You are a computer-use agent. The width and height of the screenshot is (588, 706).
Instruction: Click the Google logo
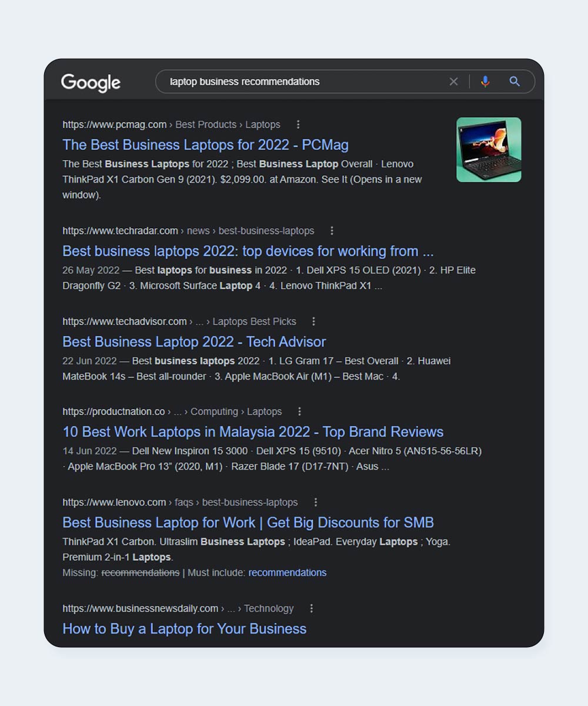point(91,83)
